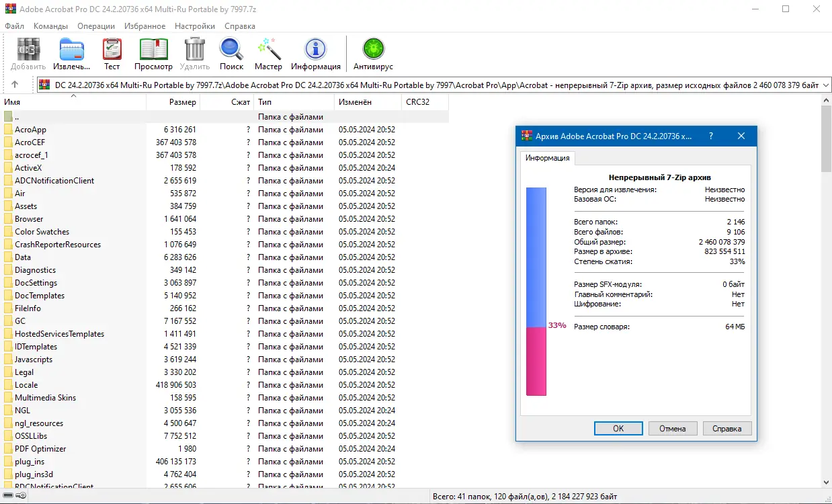Confirm the dialog with OK
This screenshot has width=832, height=504.
pos(618,428)
